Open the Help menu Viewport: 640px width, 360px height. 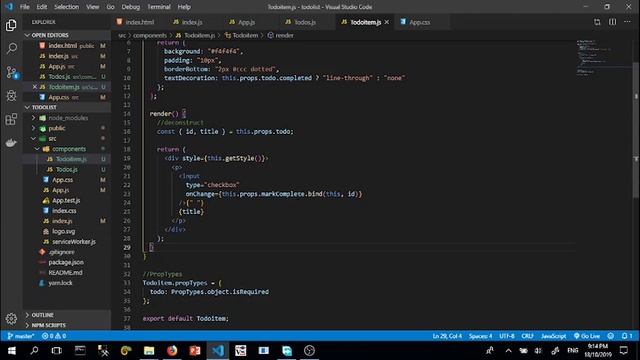click(x=184, y=7)
